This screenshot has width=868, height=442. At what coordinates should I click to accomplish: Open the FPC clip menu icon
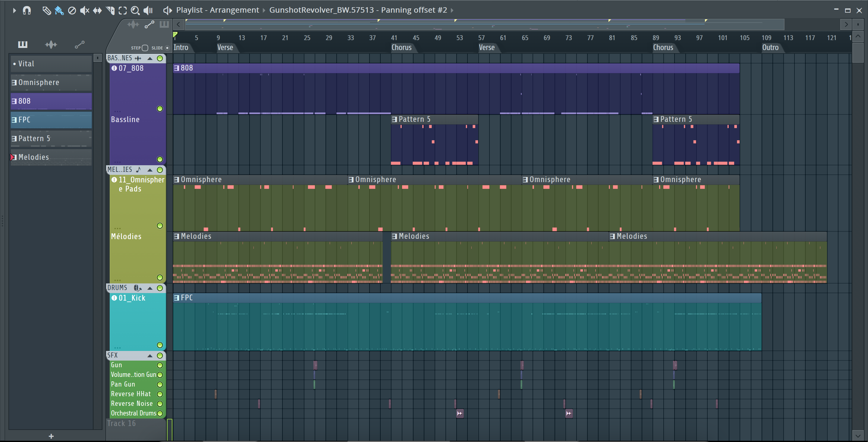coord(176,298)
